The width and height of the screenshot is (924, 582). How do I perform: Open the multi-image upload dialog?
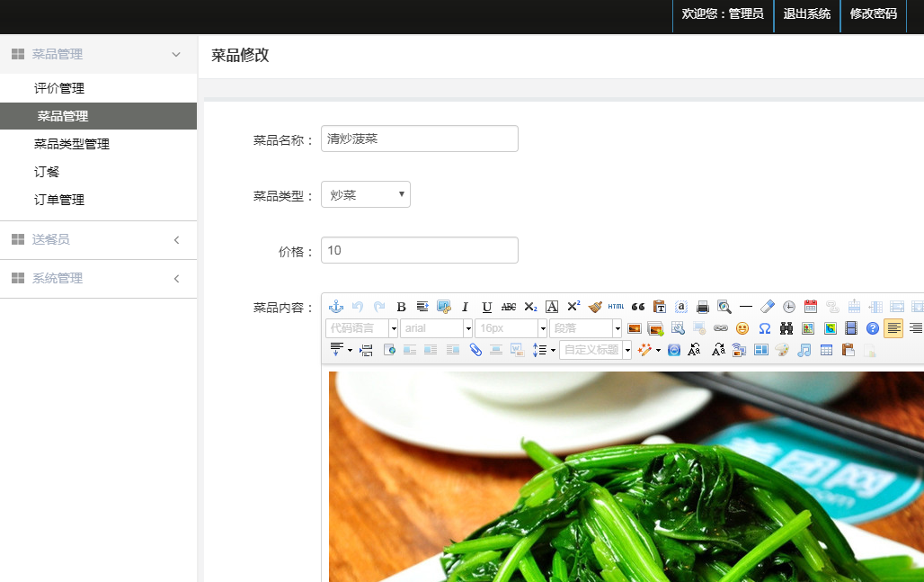pyautogui.click(x=656, y=328)
